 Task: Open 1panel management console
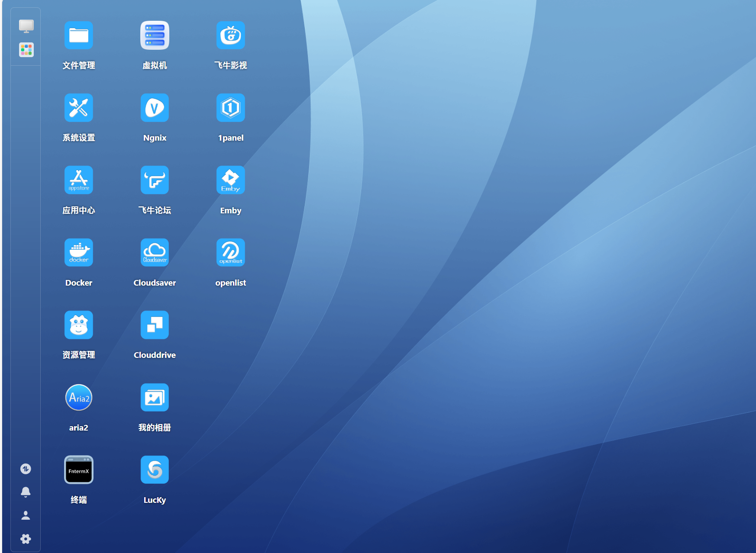[x=230, y=108]
